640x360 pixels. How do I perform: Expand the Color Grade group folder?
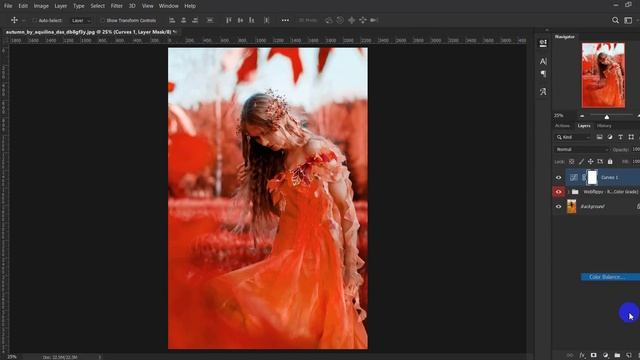click(x=568, y=192)
